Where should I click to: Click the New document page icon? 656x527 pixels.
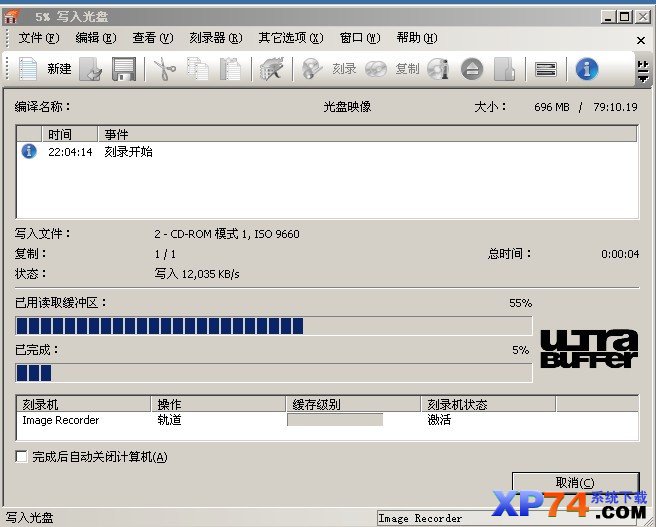[x=28, y=69]
